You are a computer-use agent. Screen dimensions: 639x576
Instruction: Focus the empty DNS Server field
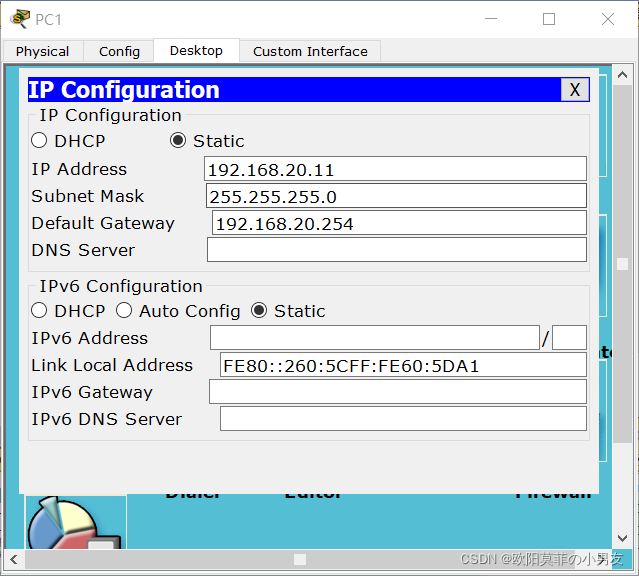397,249
